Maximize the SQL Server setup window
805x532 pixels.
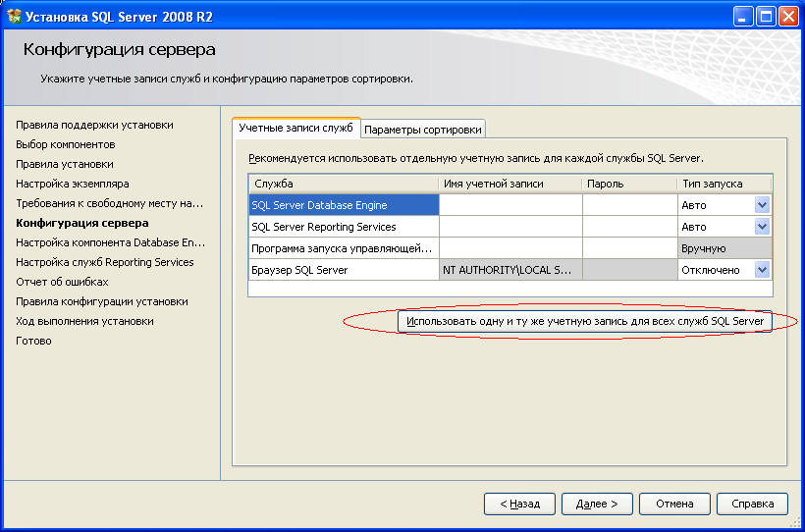pyautogui.click(x=766, y=17)
